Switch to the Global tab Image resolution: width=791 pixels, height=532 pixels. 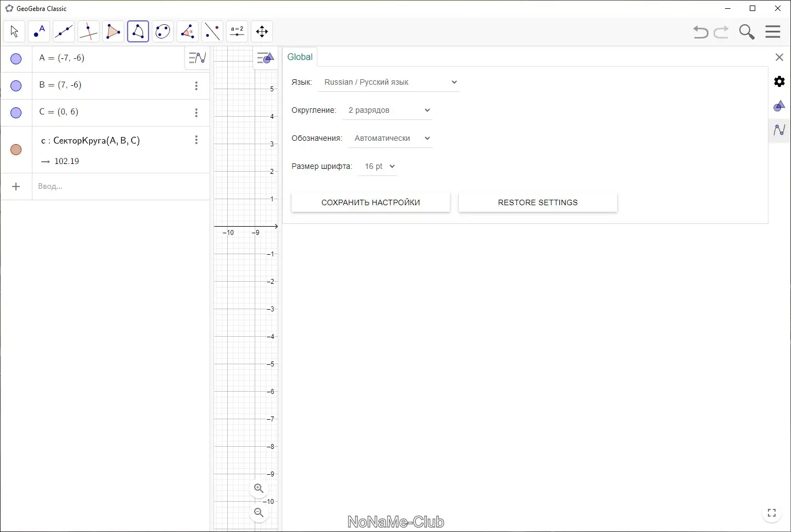pos(300,57)
